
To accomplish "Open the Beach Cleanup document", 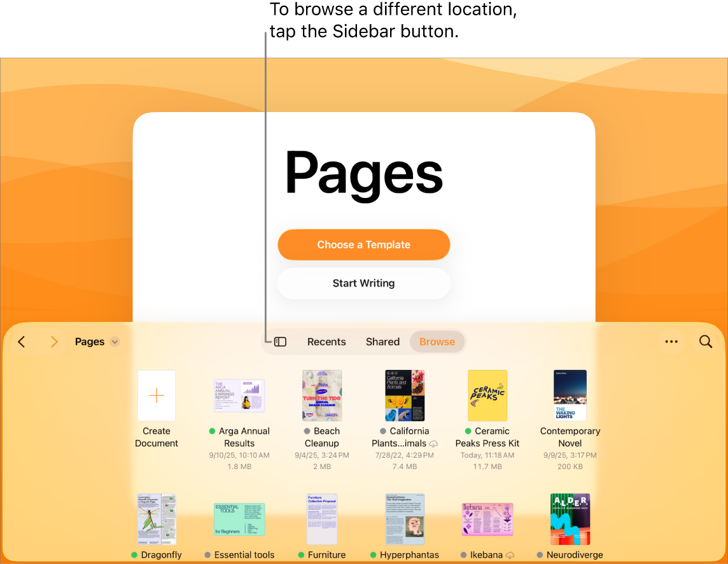I will pos(322,395).
